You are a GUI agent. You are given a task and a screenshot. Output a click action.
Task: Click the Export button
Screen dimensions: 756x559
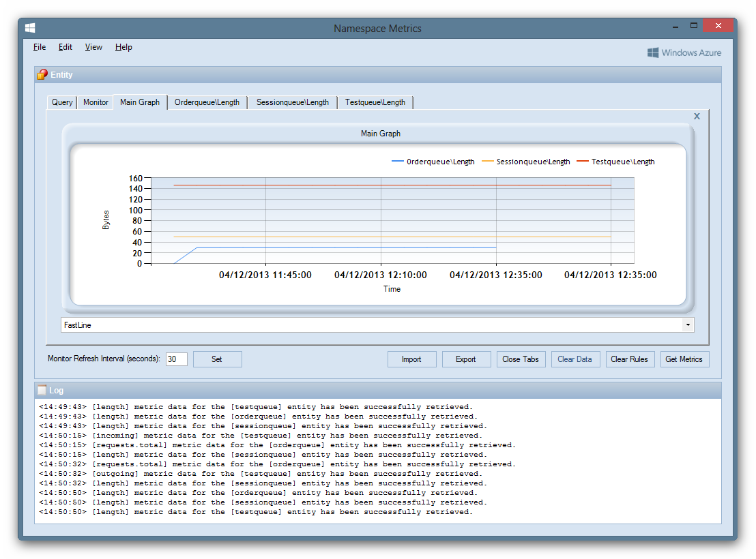466,359
